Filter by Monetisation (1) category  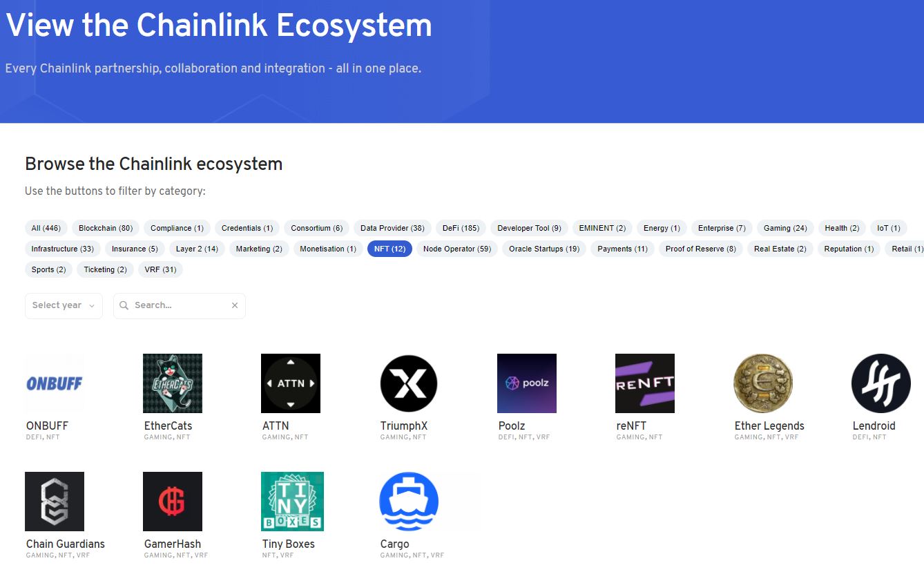[328, 249]
